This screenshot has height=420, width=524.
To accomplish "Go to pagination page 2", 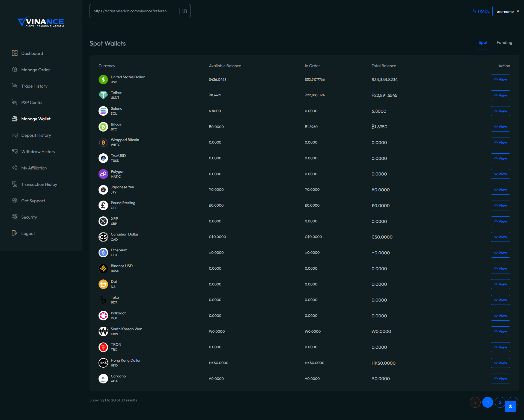I will pyautogui.click(x=500, y=402).
